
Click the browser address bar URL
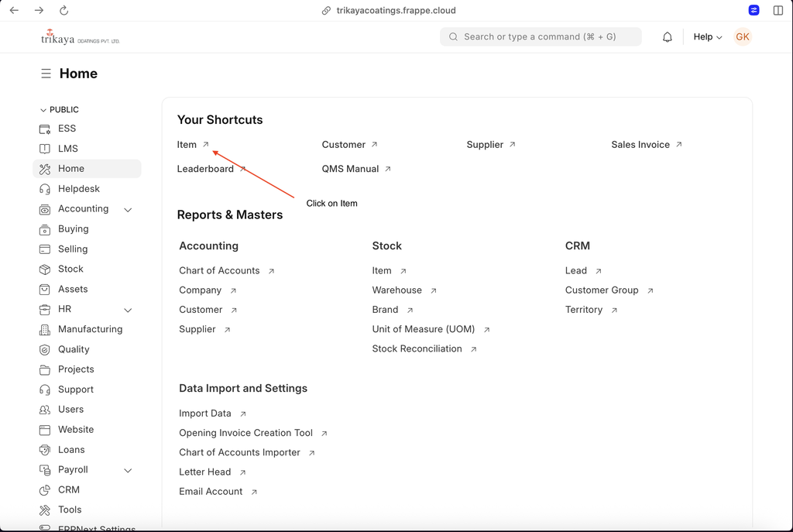[x=396, y=10]
